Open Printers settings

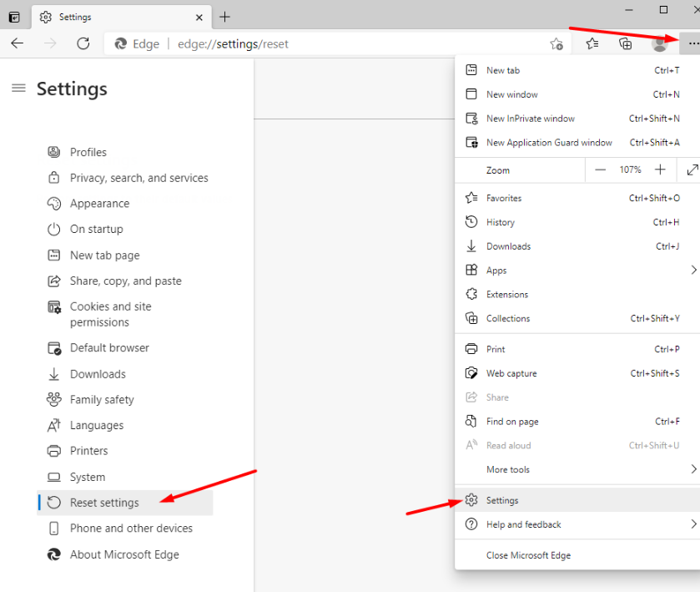tap(125, 451)
